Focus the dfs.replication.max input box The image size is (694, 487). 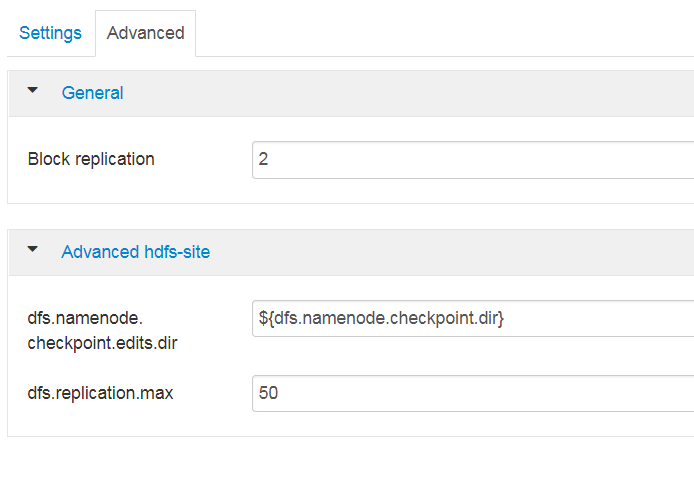click(x=472, y=393)
